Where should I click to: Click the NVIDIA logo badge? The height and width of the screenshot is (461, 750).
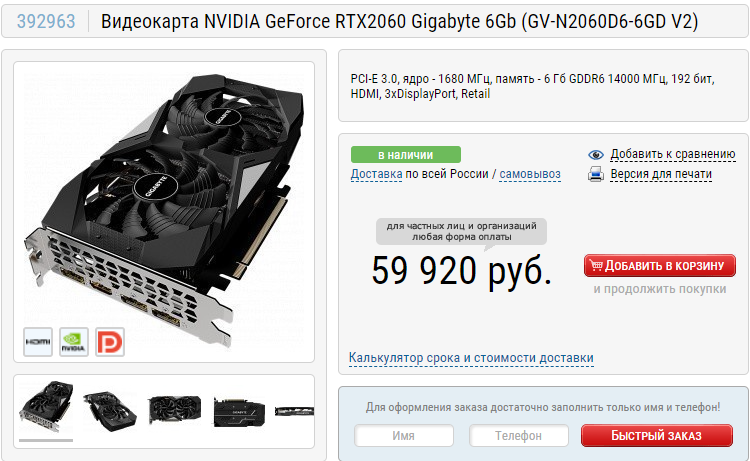74,342
